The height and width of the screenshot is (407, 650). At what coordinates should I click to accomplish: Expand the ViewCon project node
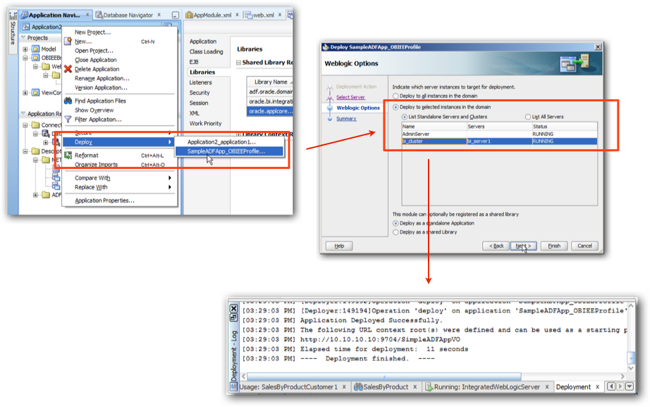(x=25, y=92)
